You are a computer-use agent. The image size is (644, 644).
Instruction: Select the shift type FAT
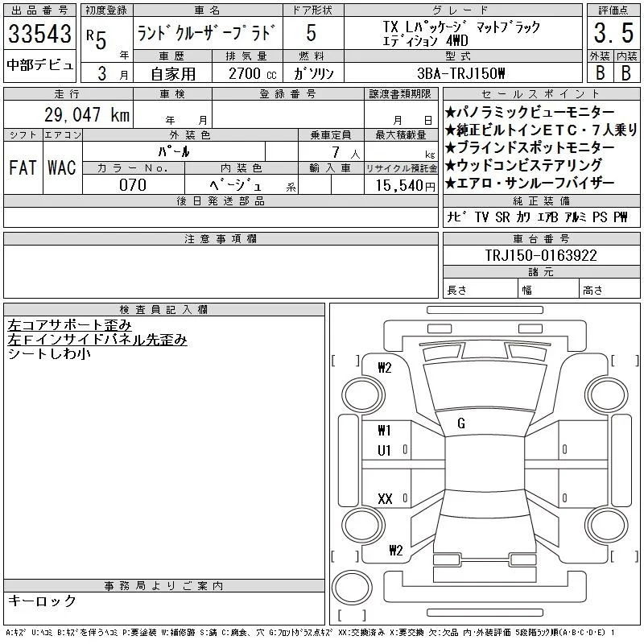23,167
